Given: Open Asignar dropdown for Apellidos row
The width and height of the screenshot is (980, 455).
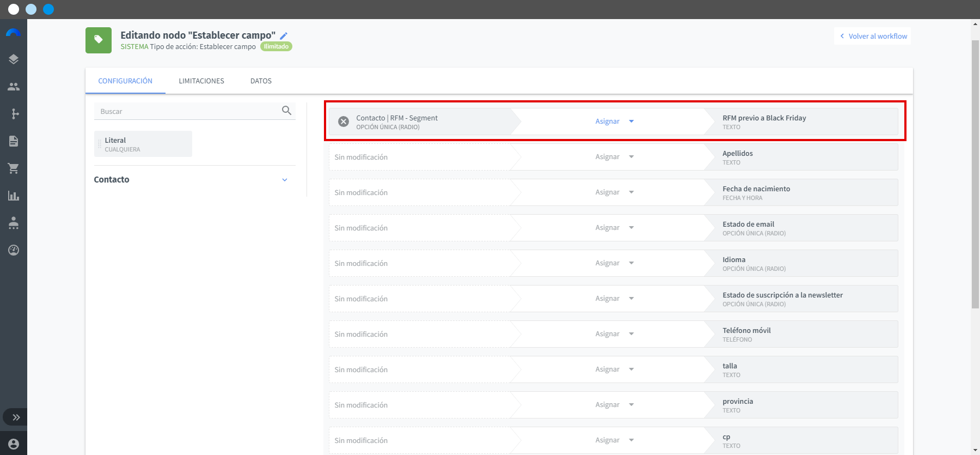Looking at the screenshot, I should click(614, 157).
